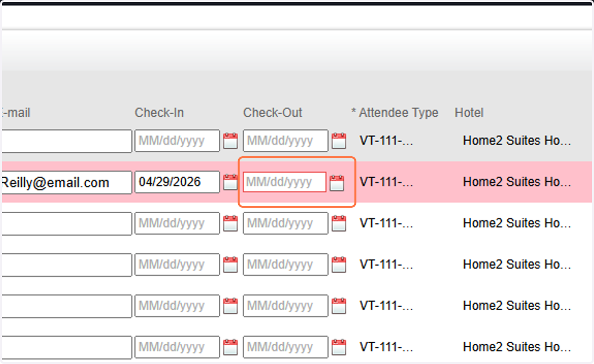
Task: Click the Check-In column header
Action: 159,113
